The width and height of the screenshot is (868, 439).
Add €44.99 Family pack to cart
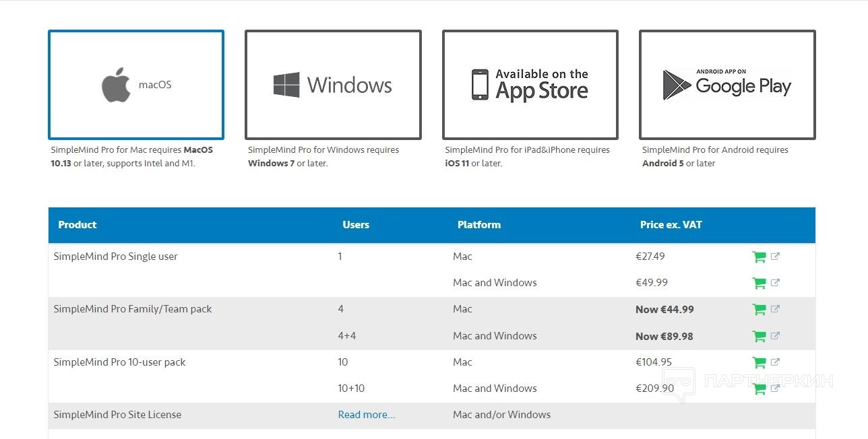click(759, 309)
